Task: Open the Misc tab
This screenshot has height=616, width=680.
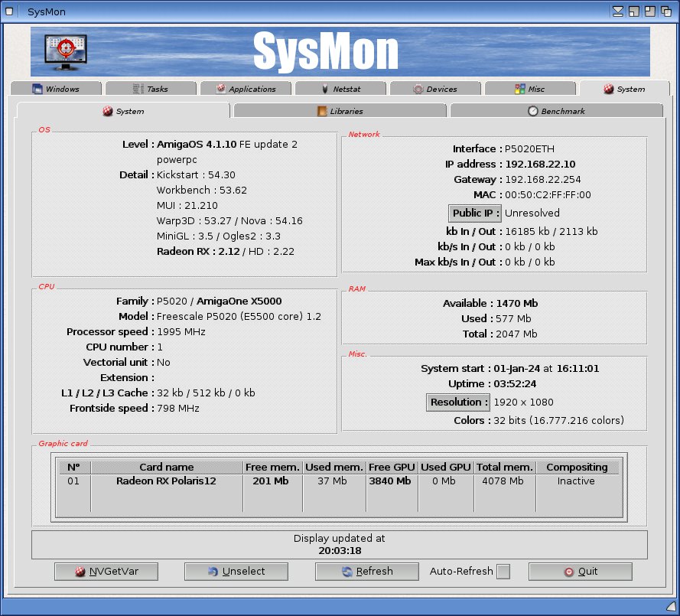Action: [x=530, y=89]
